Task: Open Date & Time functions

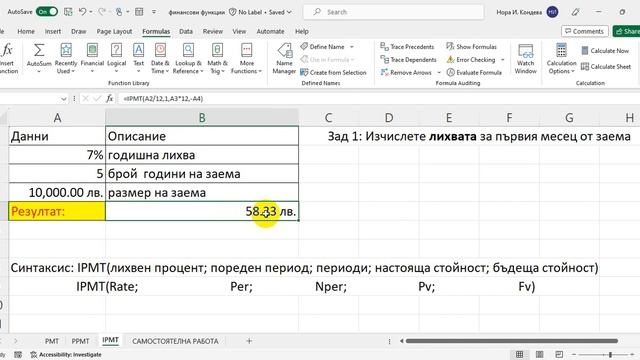Action: coord(160,59)
